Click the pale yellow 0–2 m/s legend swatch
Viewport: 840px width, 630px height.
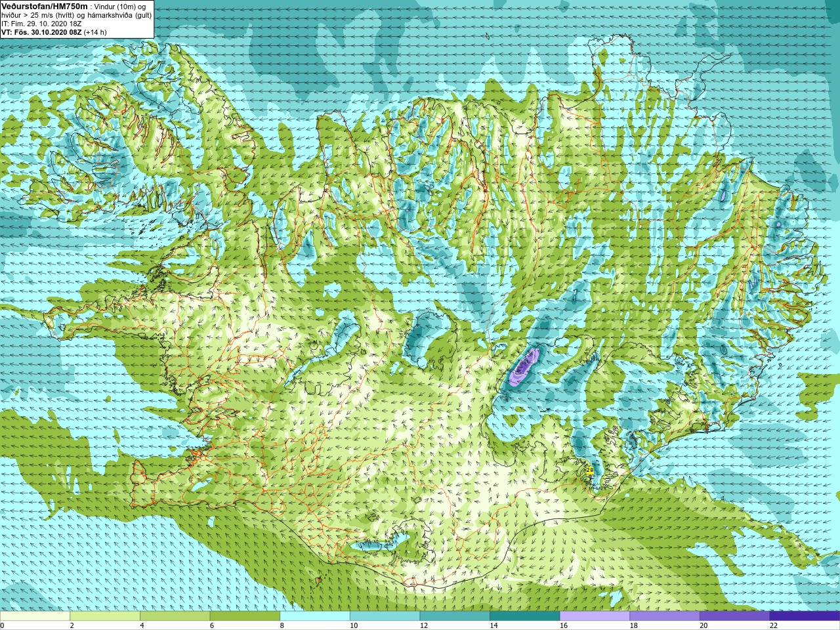[x=35, y=616]
